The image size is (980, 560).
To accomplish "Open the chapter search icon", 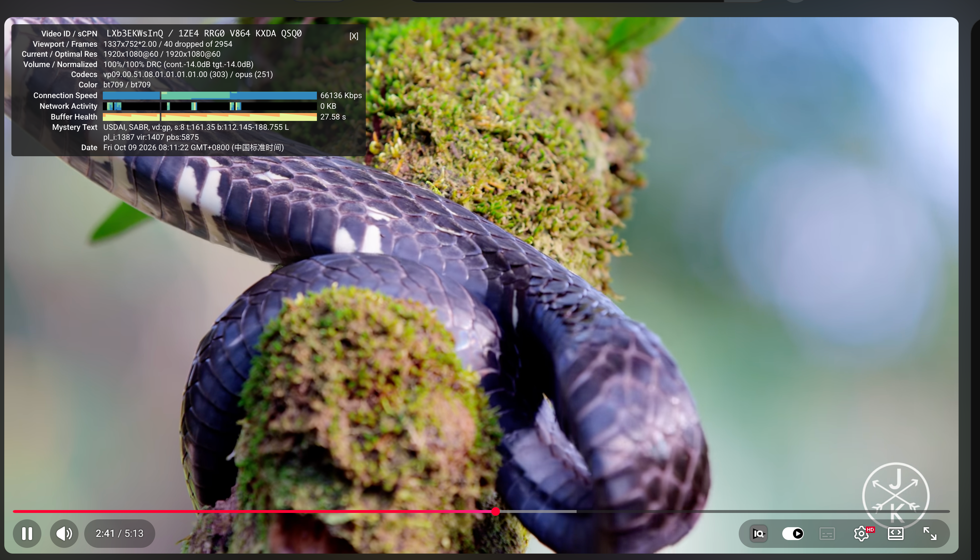I will (758, 534).
